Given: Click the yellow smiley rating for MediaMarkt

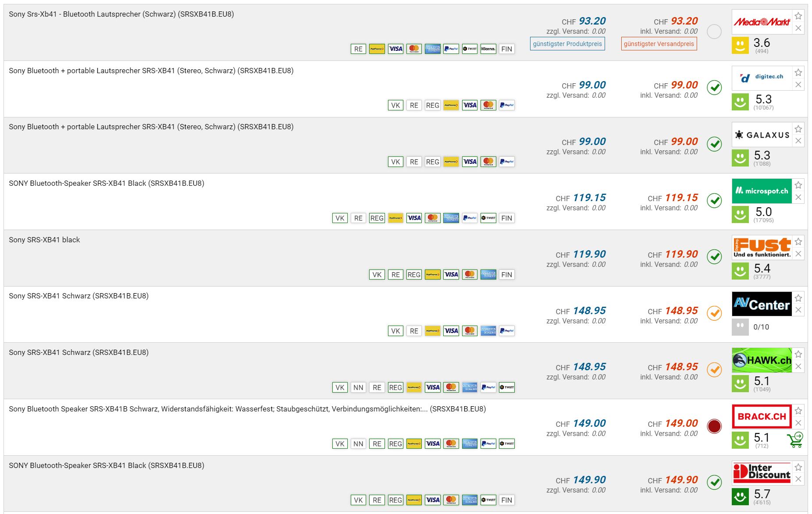Looking at the screenshot, I should pos(740,46).
